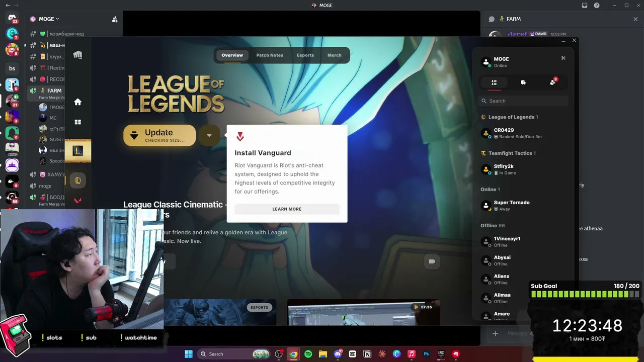
Task: Add attachment with plus in Discord message box
Action: [495, 333]
